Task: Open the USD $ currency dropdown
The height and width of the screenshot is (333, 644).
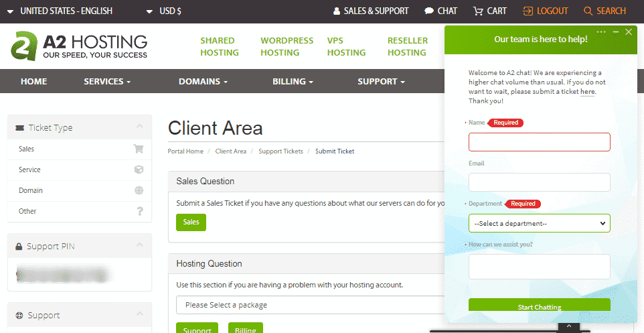Action: pos(164,11)
